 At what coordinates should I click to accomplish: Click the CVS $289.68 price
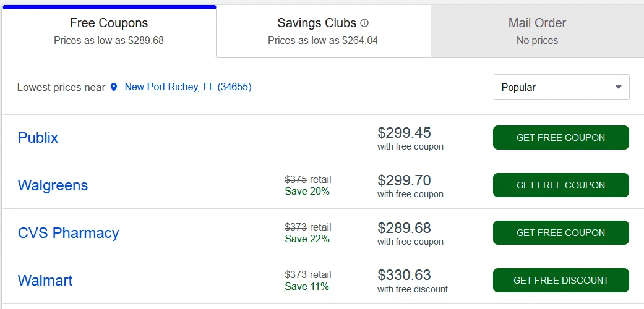(x=404, y=228)
